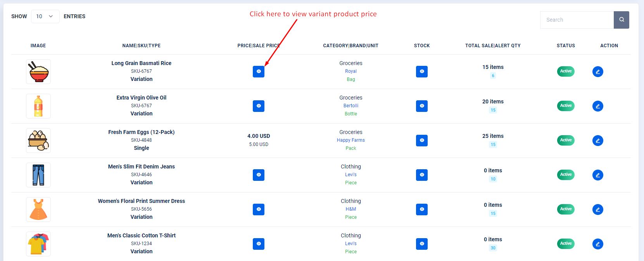Open the Show entries dropdown
The height and width of the screenshot is (261, 644).
click(x=45, y=16)
